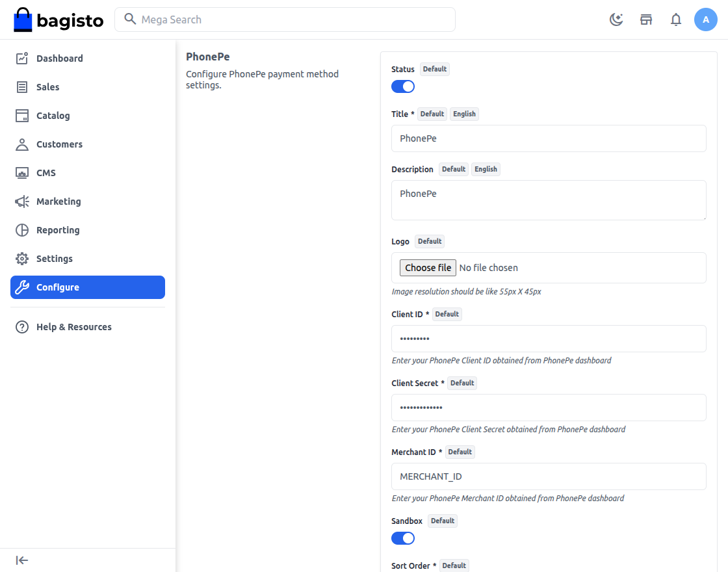
Task: Click the Mega Search magnifier icon
Action: pos(130,19)
